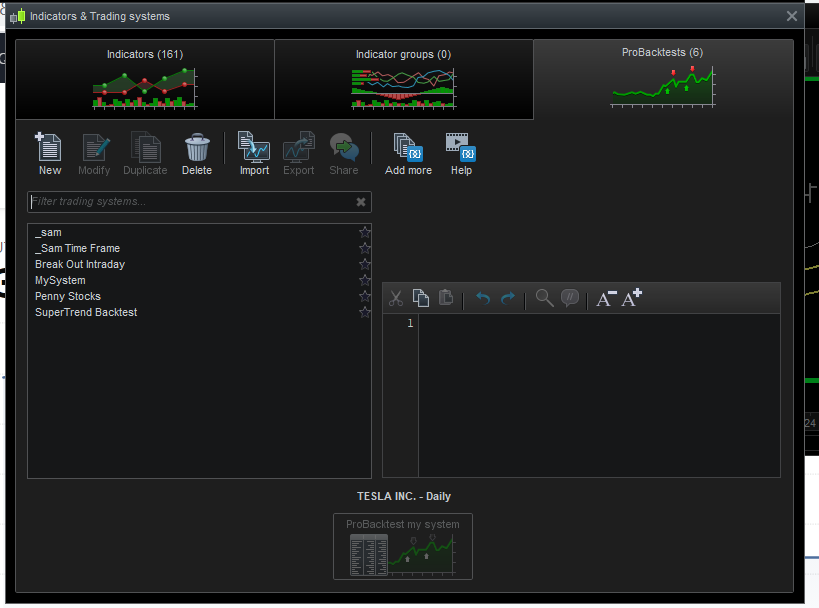Click the Export icon
Viewport: 819px width, 608px height.
pyautogui.click(x=299, y=154)
